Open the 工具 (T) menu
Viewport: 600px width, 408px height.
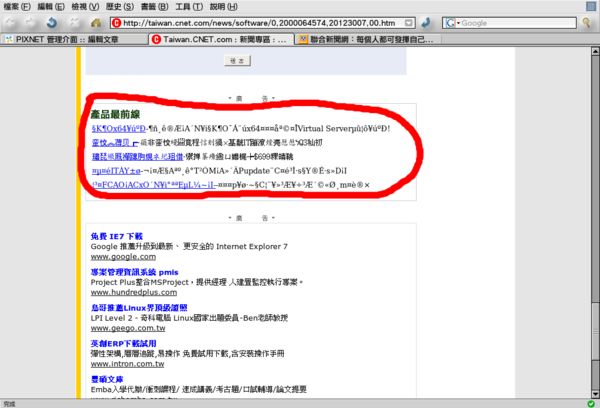click(189, 7)
